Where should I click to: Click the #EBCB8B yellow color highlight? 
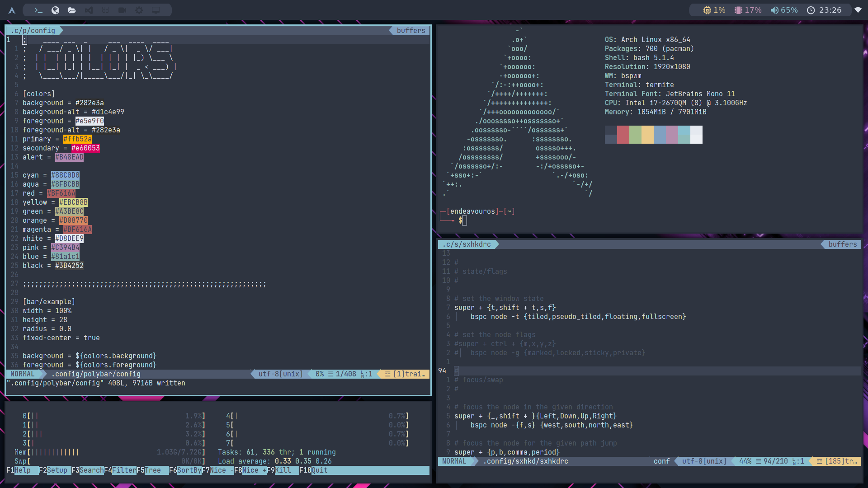(x=73, y=202)
